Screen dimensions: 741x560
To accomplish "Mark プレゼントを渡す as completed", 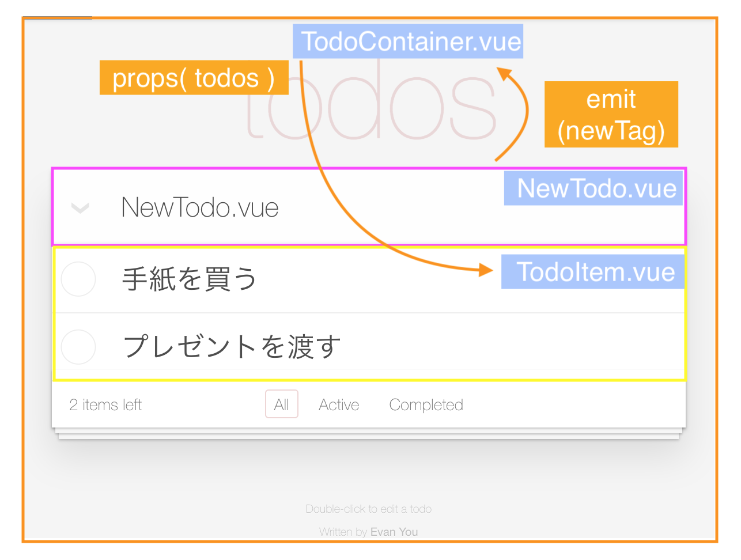I will tap(78, 347).
